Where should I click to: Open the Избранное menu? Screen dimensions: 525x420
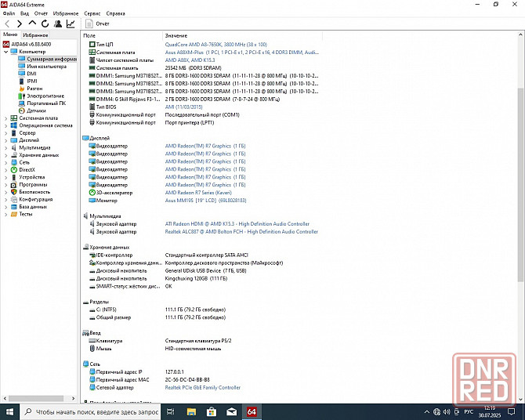(x=66, y=13)
